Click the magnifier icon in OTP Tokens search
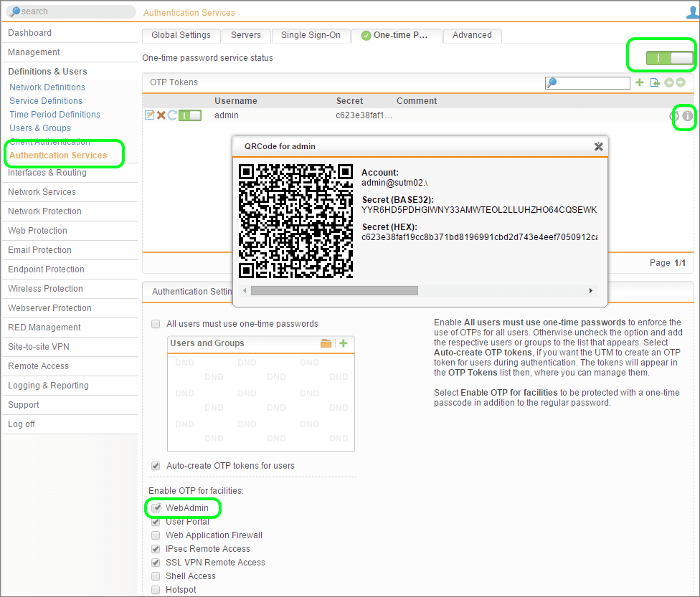Image resolution: width=700 pixels, height=597 pixels. (552, 82)
